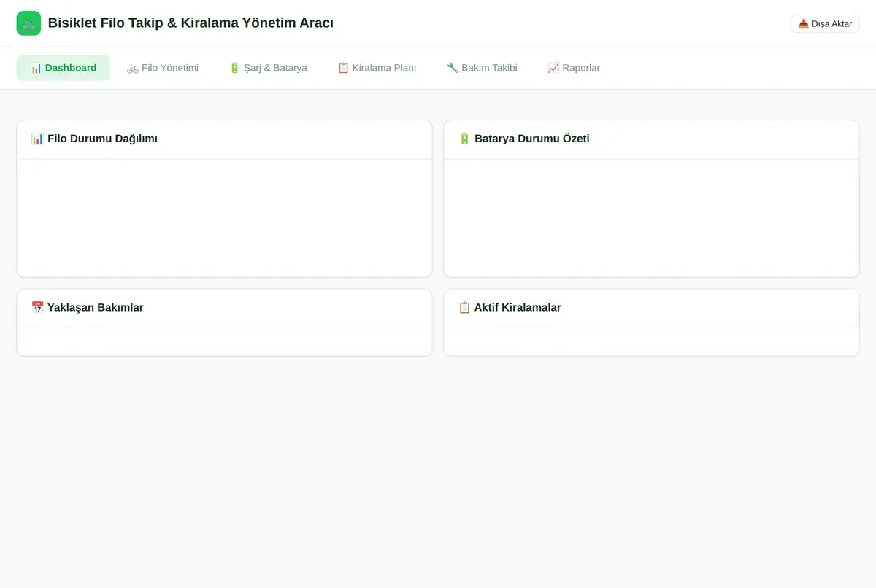Select the Bakım Takibi tab
The image size is (876, 588).
pyautogui.click(x=482, y=68)
